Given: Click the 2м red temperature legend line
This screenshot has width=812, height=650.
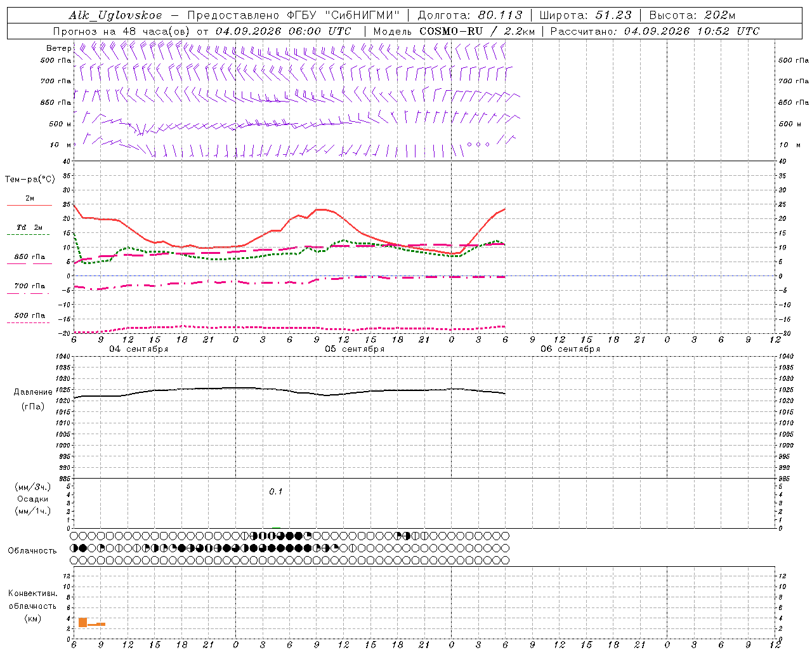Looking at the screenshot, I should tap(29, 205).
